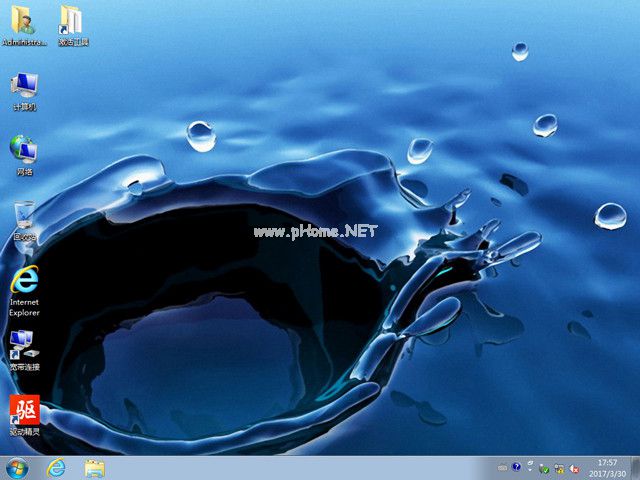Viewport: 640px width, 480px height.
Task: Click the Show desktop strip at taskbar end
Action: click(x=635, y=468)
